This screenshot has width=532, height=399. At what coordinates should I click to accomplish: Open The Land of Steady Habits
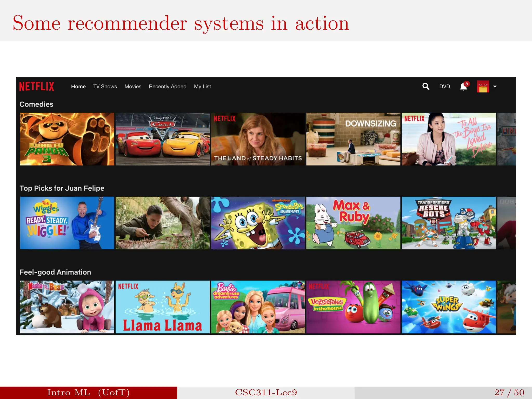point(258,139)
